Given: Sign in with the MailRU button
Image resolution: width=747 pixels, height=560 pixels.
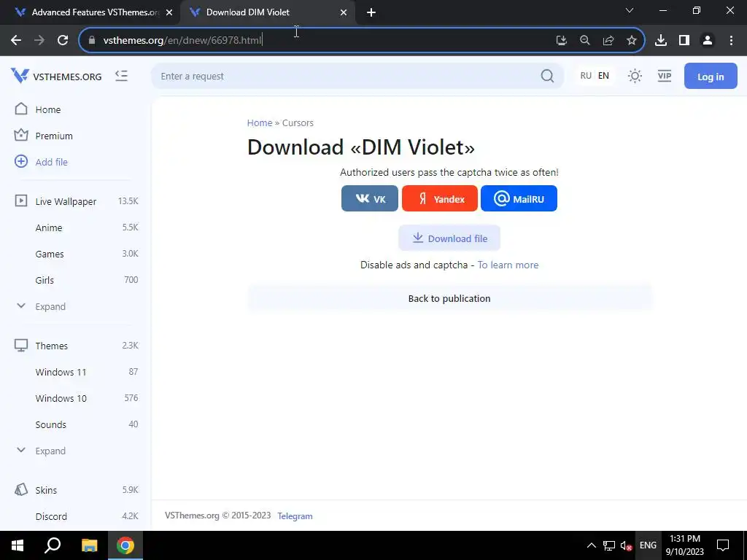Looking at the screenshot, I should coord(519,198).
